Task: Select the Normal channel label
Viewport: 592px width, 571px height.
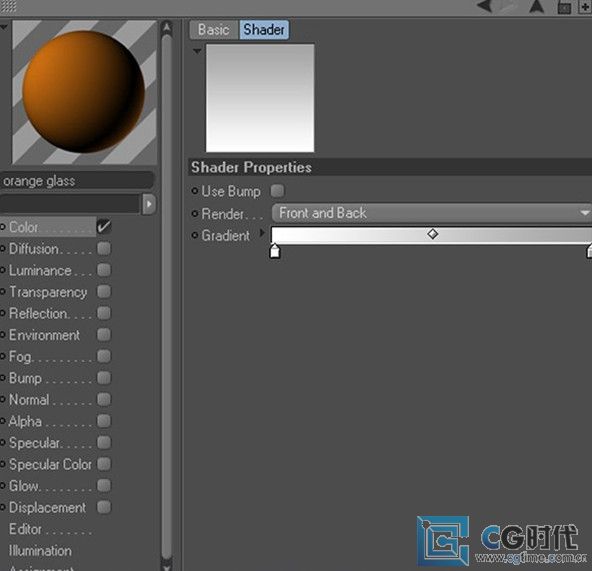Action: (x=29, y=400)
